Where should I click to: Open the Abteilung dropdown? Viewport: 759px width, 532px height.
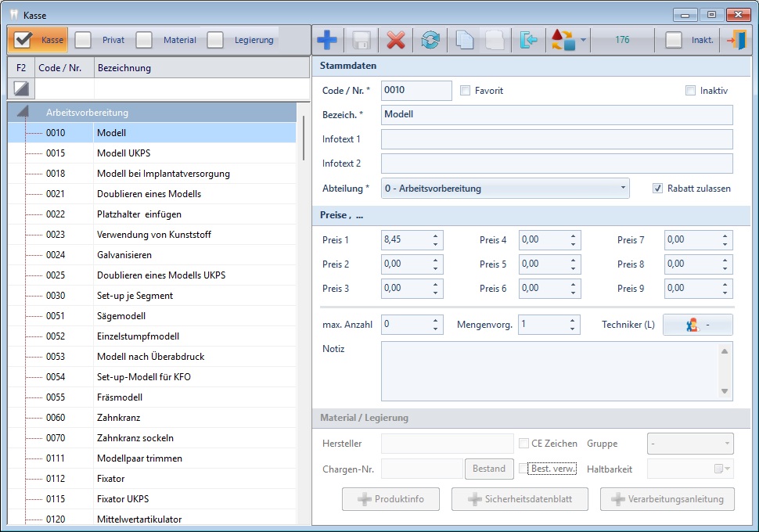pos(622,189)
